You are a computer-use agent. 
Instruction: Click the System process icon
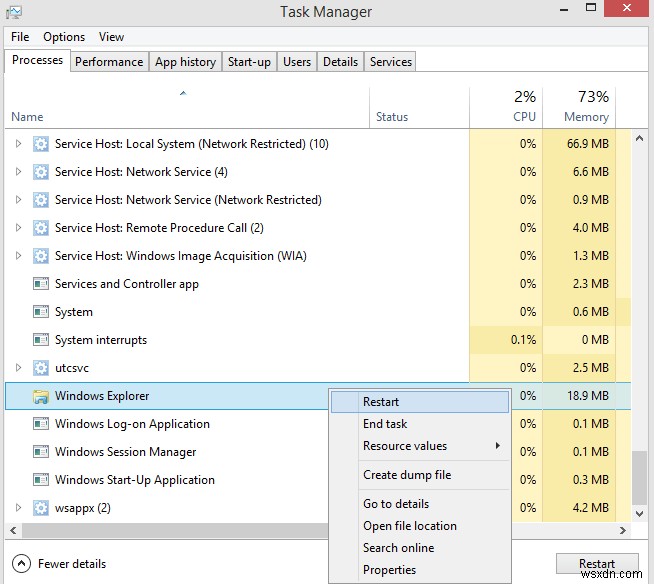pyautogui.click(x=40, y=312)
